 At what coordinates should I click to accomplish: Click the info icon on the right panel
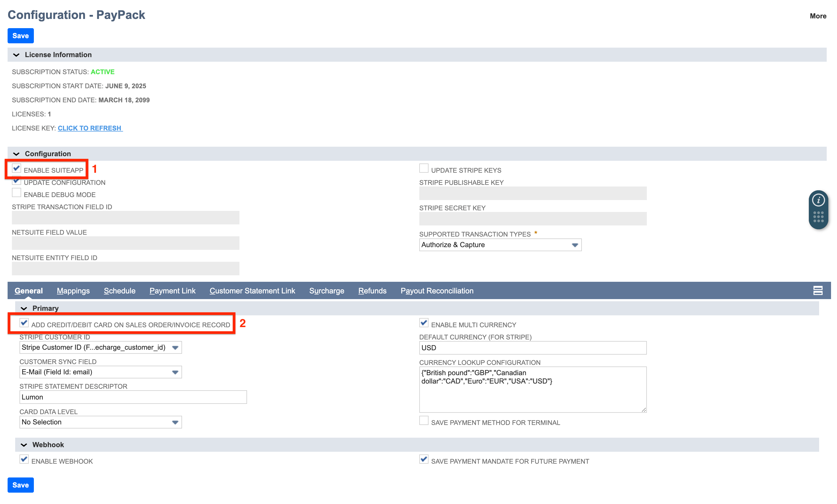tap(819, 200)
